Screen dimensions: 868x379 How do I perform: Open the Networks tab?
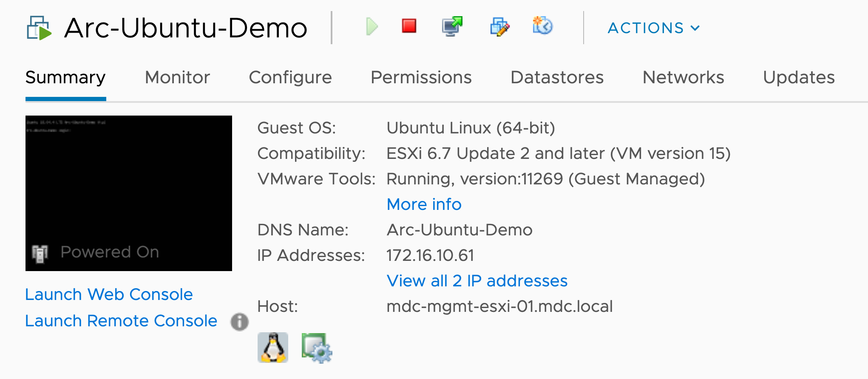(x=684, y=77)
